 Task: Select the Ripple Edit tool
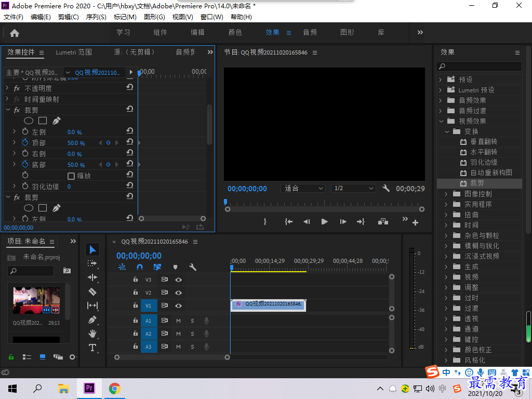pos(92,277)
